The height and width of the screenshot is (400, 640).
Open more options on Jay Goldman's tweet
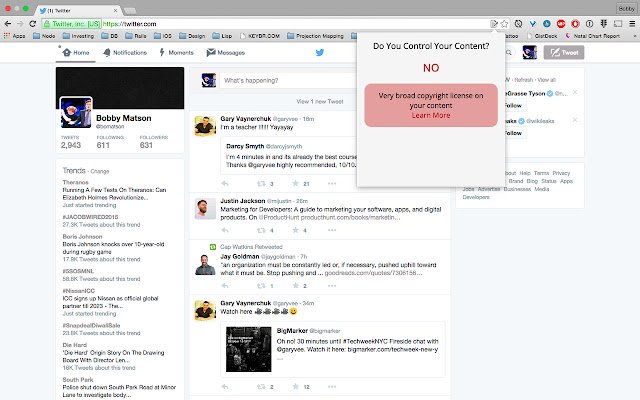point(332,286)
